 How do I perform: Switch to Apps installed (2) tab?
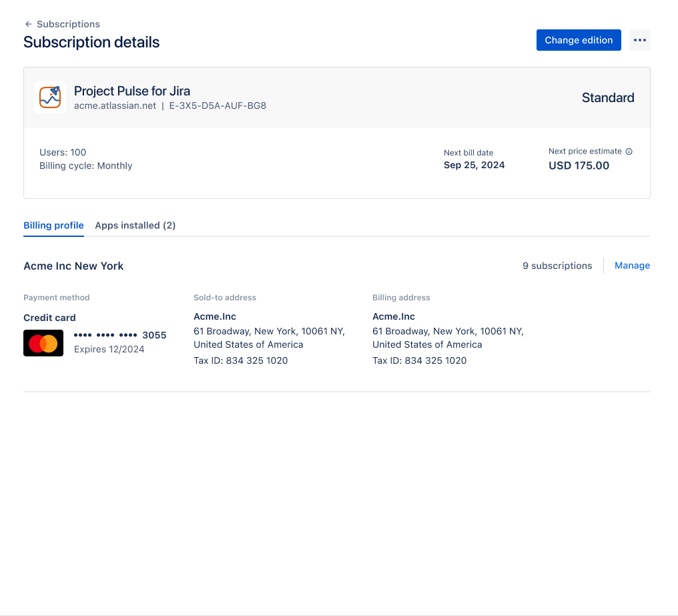135,226
